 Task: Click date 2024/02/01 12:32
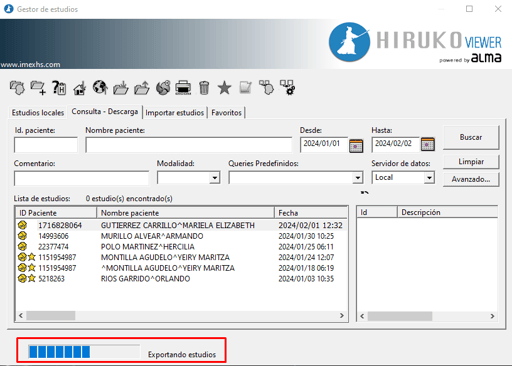click(x=310, y=225)
